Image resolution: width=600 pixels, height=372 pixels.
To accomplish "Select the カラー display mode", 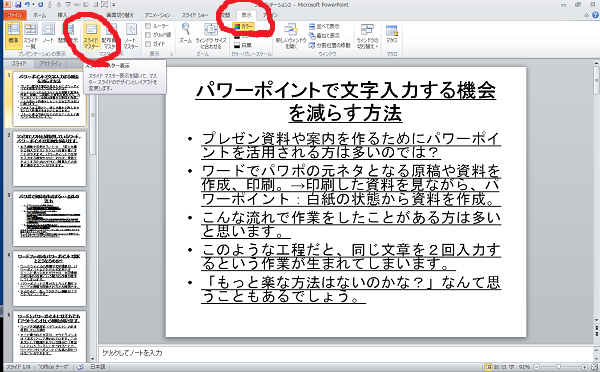I will coord(243,26).
